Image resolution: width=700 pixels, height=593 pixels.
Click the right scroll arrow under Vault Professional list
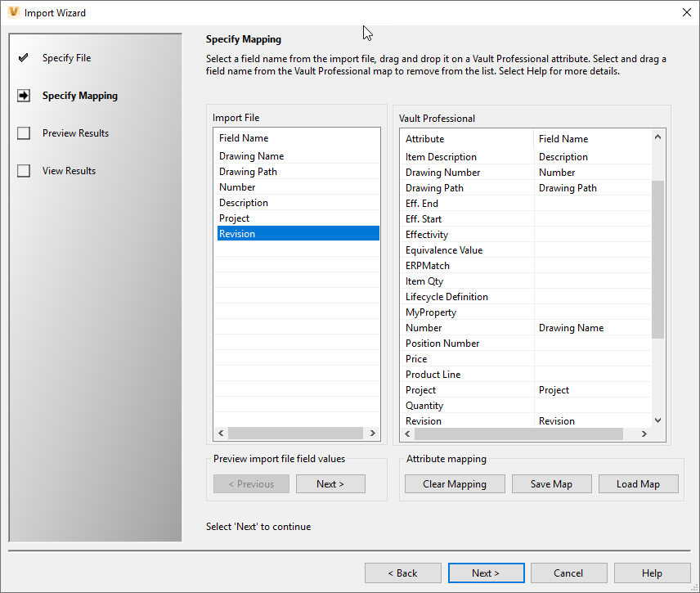point(643,434)
